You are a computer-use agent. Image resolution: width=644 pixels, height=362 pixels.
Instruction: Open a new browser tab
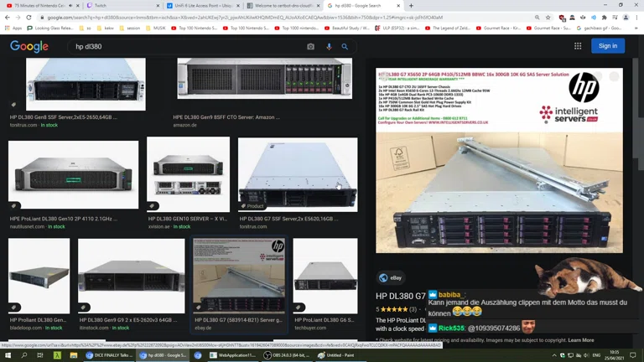coord(411,6)
